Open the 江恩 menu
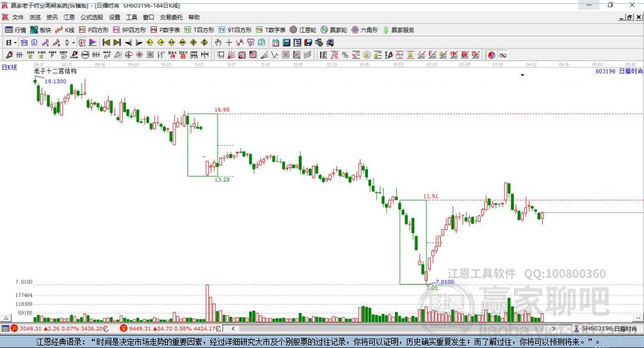 coord(69,17)
